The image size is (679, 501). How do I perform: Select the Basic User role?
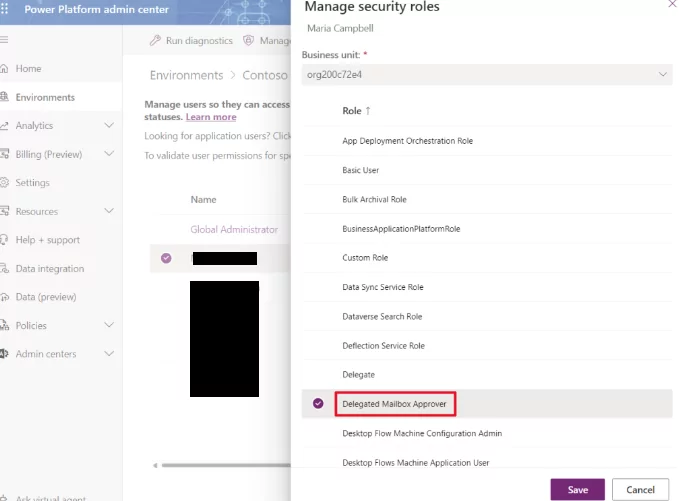pyautogui.click(x=487, y=170)
